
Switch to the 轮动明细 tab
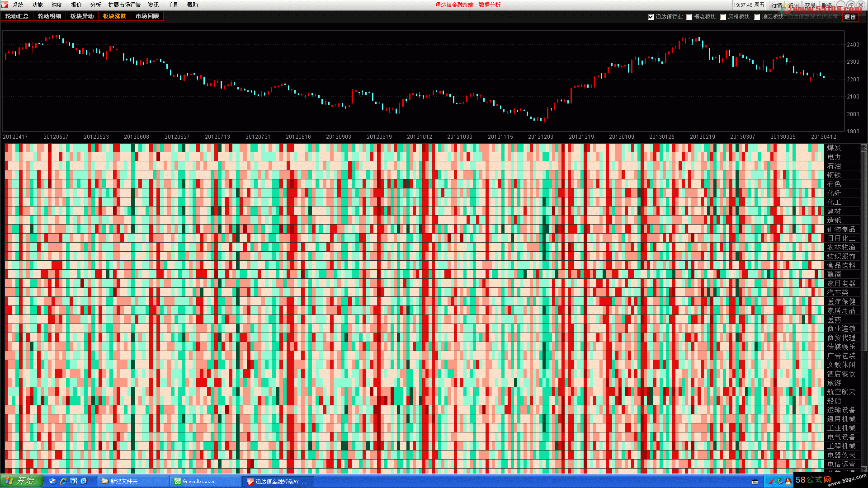(50, 16)
